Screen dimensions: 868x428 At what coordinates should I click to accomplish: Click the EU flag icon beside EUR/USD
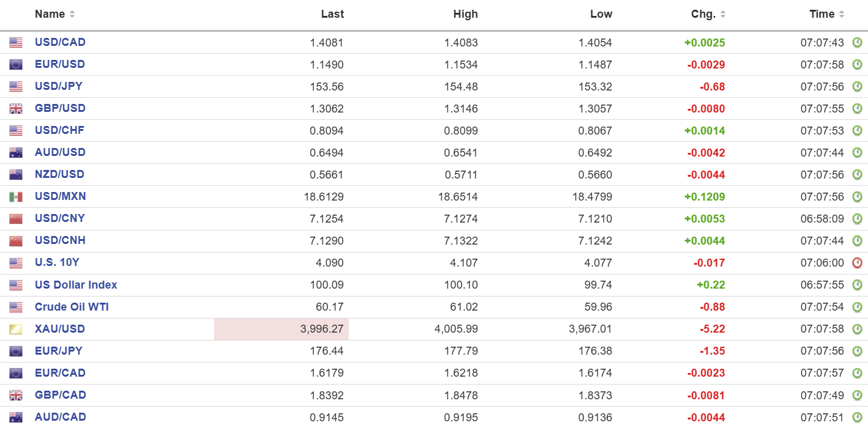(16, 65)
